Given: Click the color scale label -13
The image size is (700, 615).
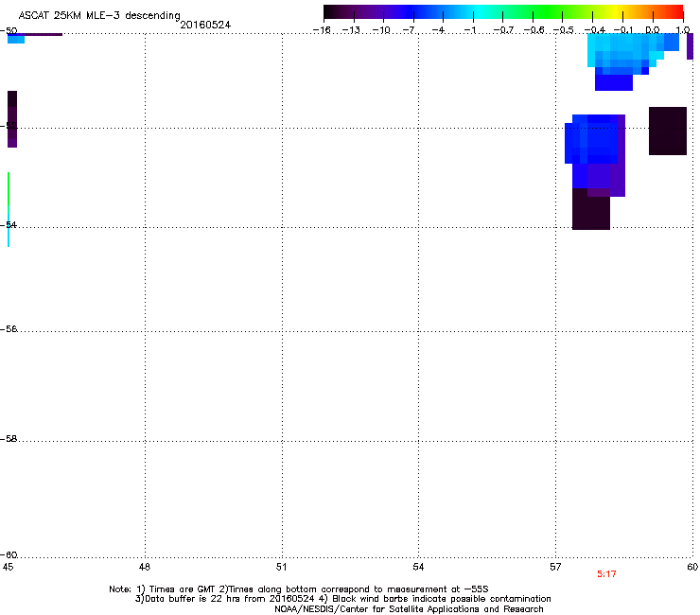Looking at the screenshot, I should (351, 30).
